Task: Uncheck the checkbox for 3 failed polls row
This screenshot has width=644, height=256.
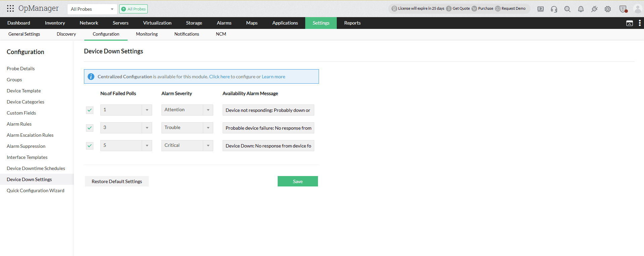Action: (x=90, y=128)
